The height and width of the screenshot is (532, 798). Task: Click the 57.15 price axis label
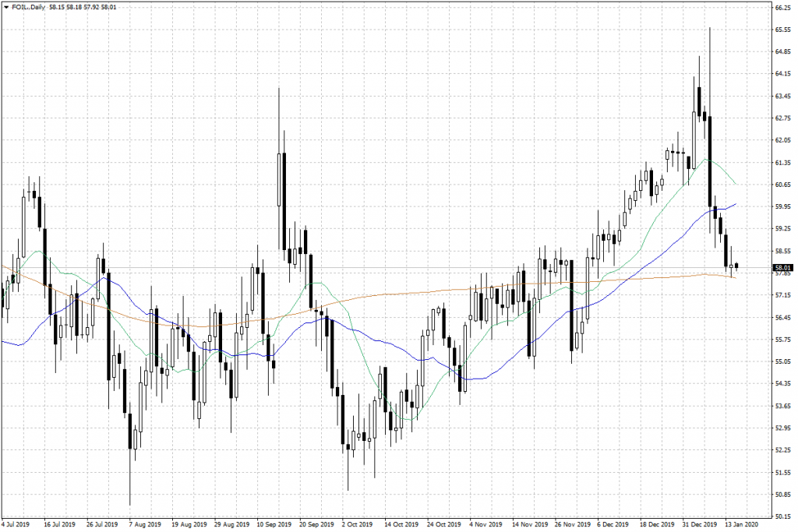click(782, 295)
